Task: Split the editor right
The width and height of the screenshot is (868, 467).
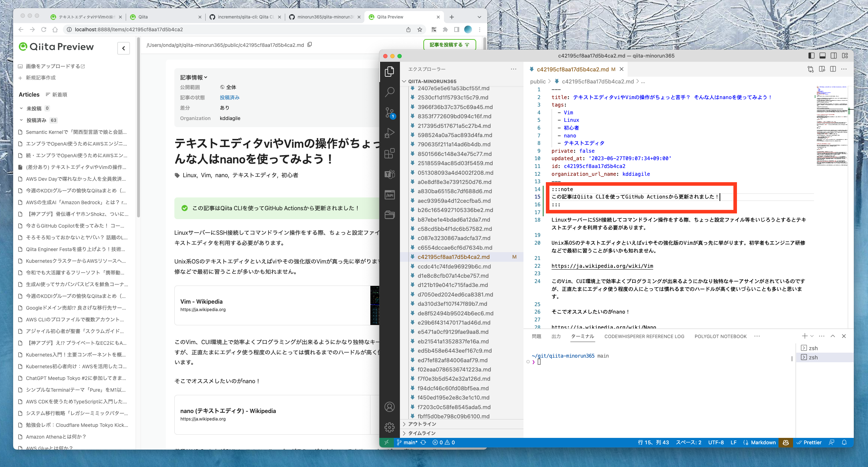Action: [833, 69]
